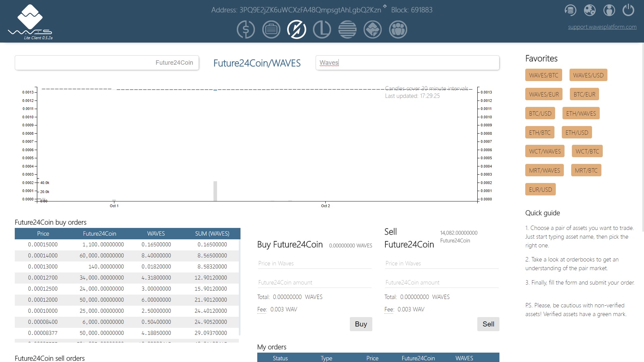Log out with the power icon
This screenshot has width=644, height=362.
point(628,10)
